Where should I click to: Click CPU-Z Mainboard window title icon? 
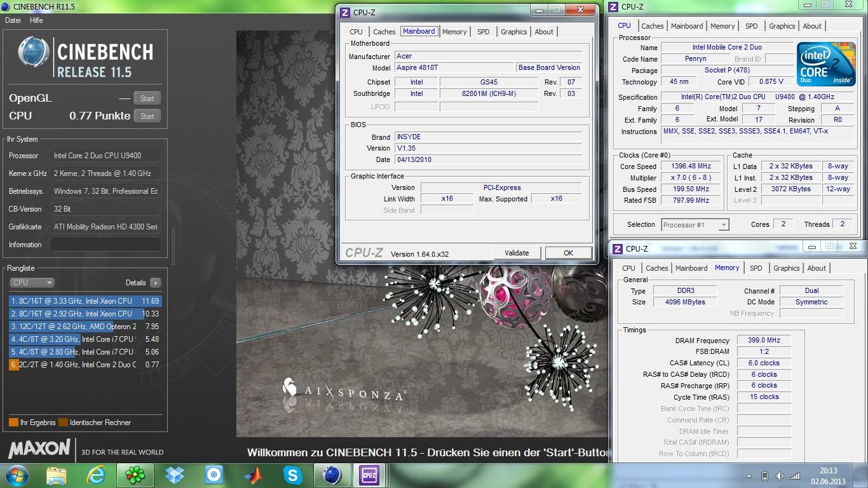pos(345,11)
